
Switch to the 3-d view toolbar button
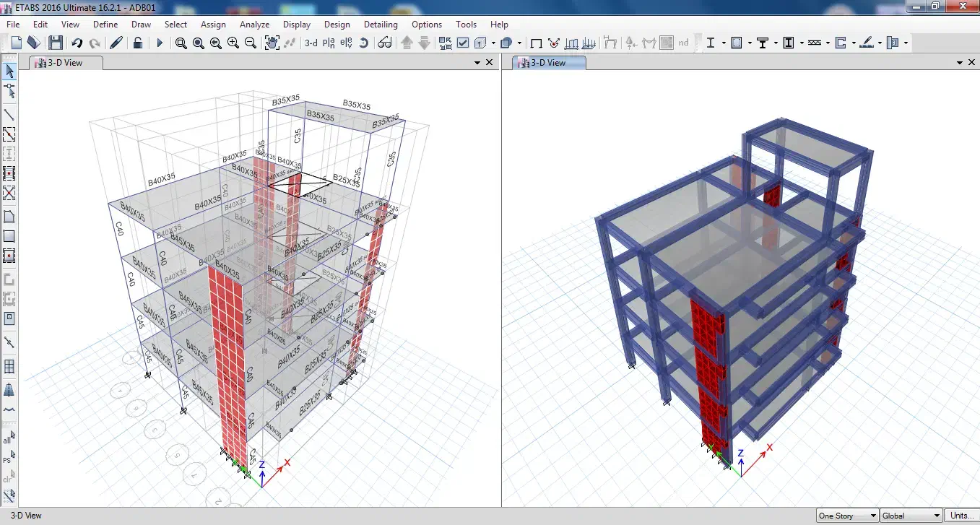coord(311,43)
